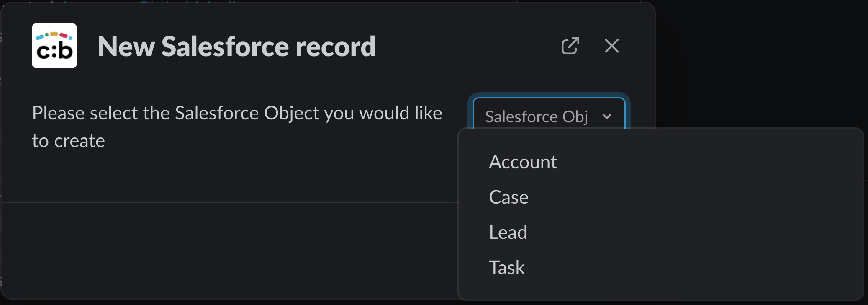Select the colorful bot avatar in the header
The image size is (868, 305).
point(54,46)
